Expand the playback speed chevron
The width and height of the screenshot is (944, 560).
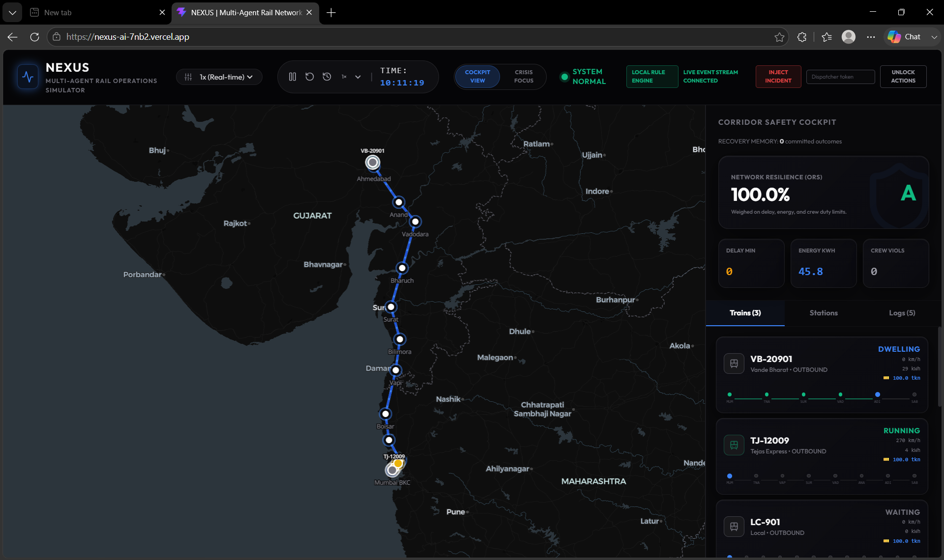358,77
